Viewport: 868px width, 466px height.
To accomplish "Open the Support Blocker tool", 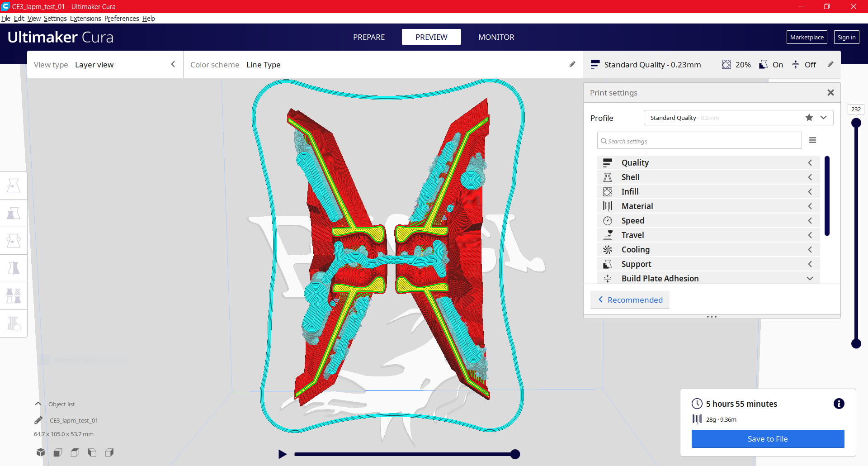I will point(14,323).
